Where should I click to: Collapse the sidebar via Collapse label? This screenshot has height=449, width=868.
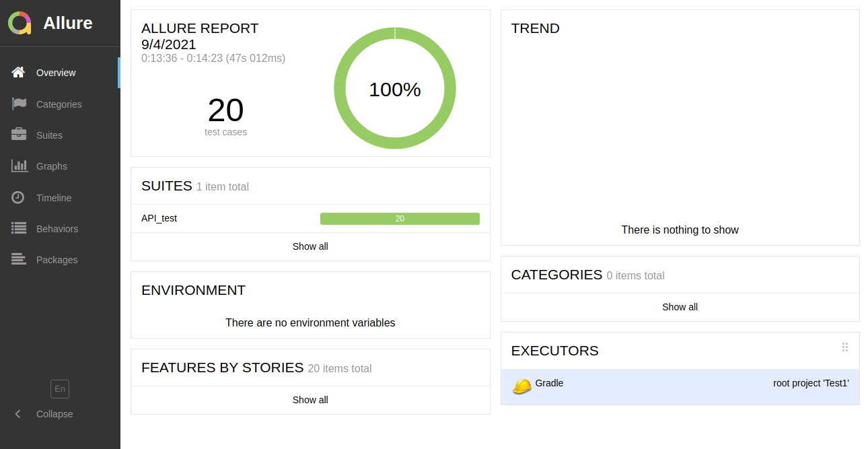click(55, 414)
